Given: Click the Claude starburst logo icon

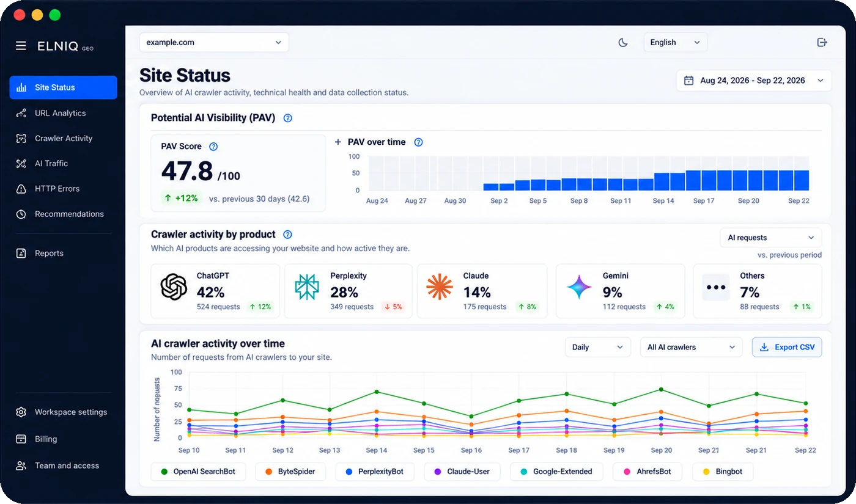Looking at the screenshot, I should 440,287.
